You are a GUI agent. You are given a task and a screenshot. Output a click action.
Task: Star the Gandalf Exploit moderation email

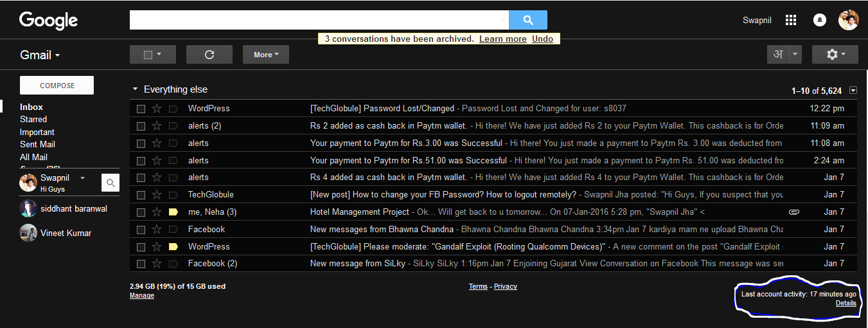click(x=157, y=247)
